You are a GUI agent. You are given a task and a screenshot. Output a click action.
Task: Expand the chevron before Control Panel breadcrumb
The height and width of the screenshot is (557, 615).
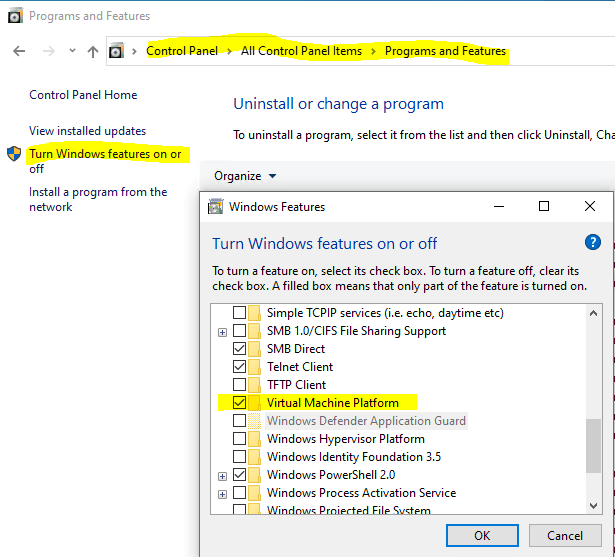135,51
